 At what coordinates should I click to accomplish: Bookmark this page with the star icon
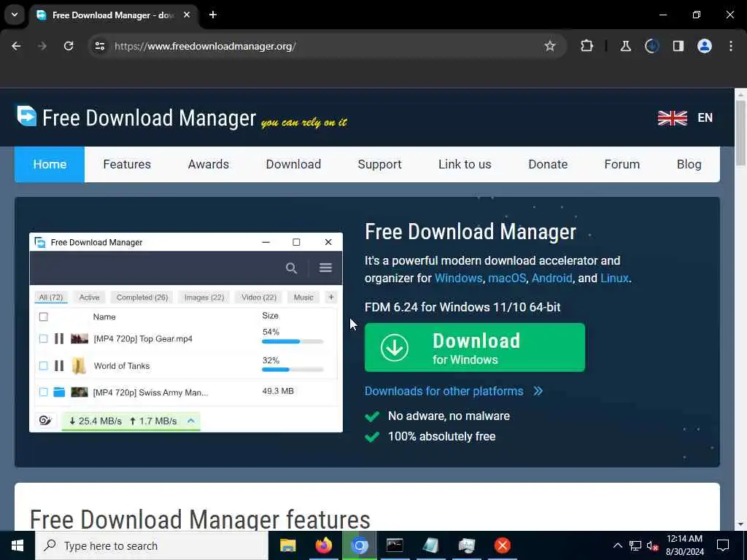550,46
